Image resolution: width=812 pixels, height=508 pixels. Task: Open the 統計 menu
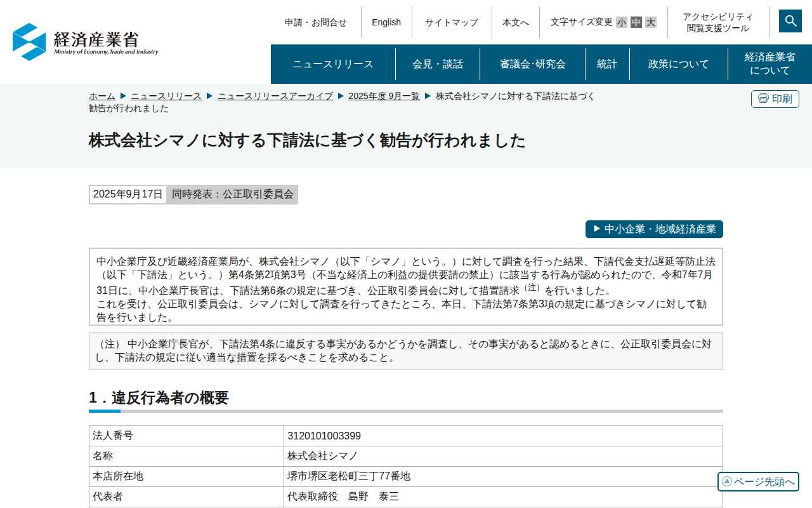tap(607, 64)
